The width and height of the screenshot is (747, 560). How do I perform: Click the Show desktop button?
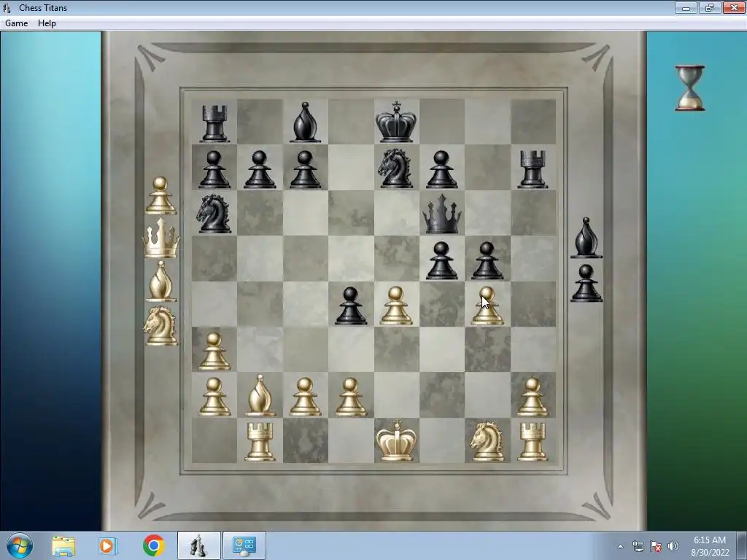tap(743, 546)
